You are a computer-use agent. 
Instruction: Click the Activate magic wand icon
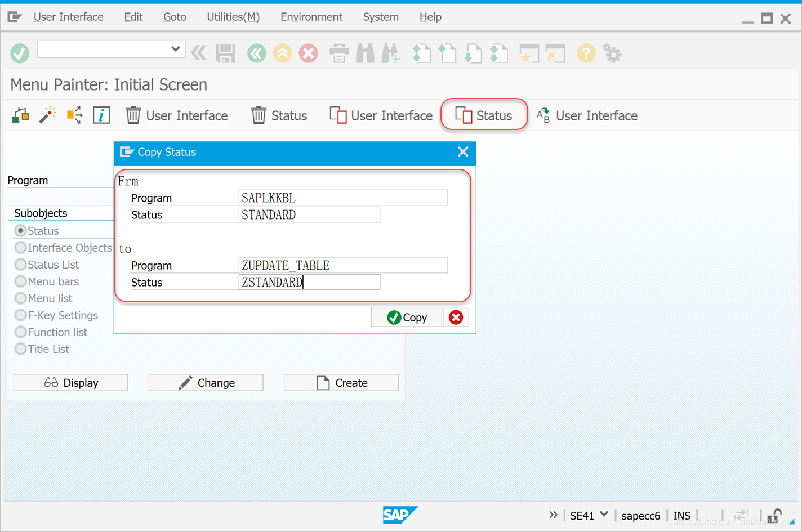tap(47, 115)
